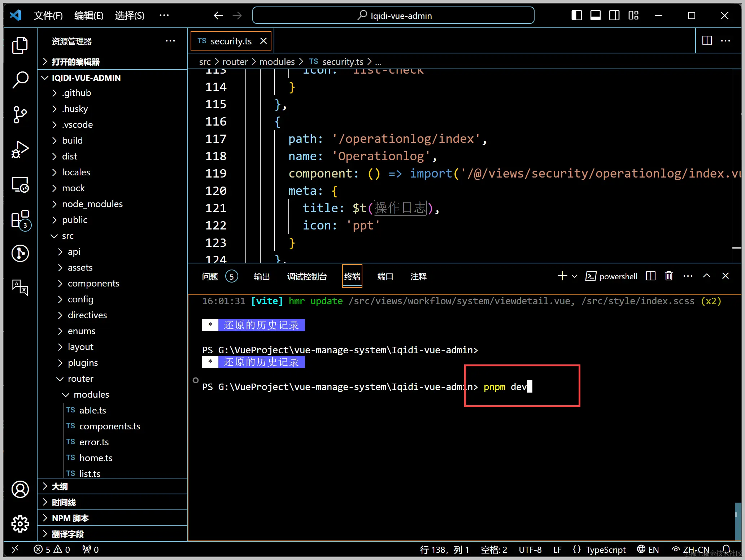This screenshot has width=745, height=560.
Task: Toggle primary sidebar visibility
Action: pyautogui.click(x=576, y=16)
